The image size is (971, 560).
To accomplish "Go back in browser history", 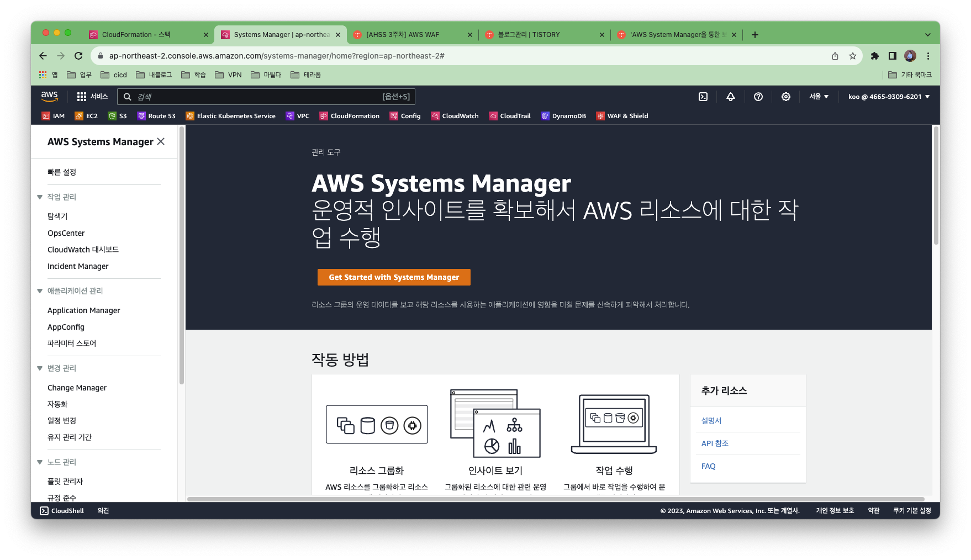I will (x=43, y=56).
